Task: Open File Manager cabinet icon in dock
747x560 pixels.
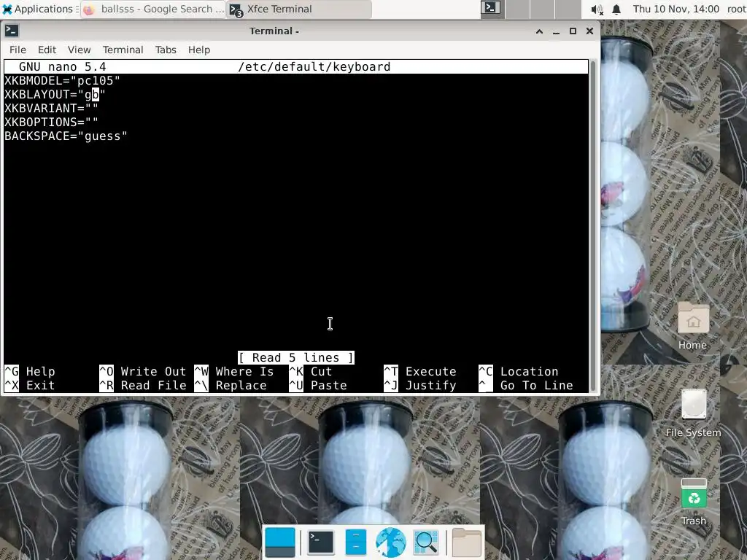Action: (x=356, y=542)
